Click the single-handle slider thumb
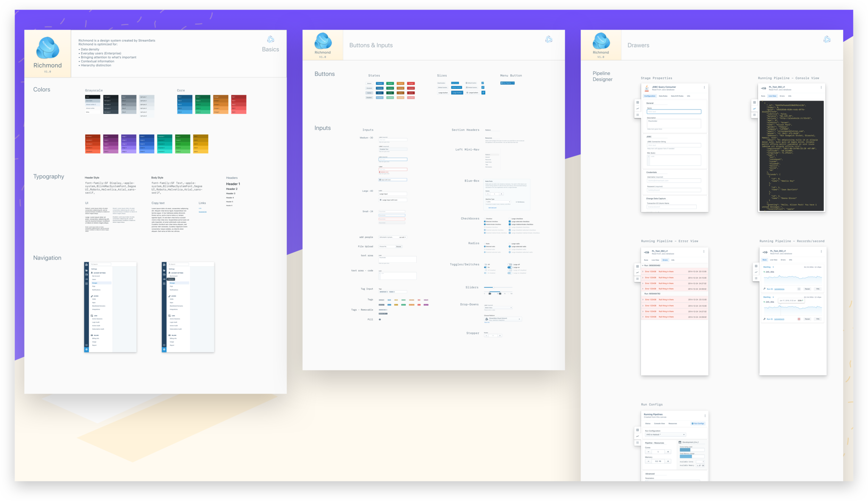Screen dimensions: 868x501 [x=493, y=287]
